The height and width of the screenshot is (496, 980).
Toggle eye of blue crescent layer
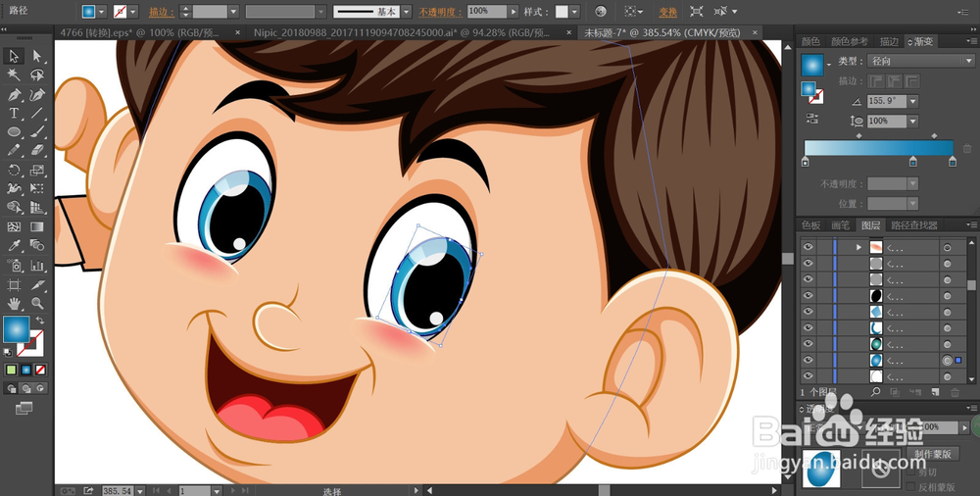[x=808, y=327]
